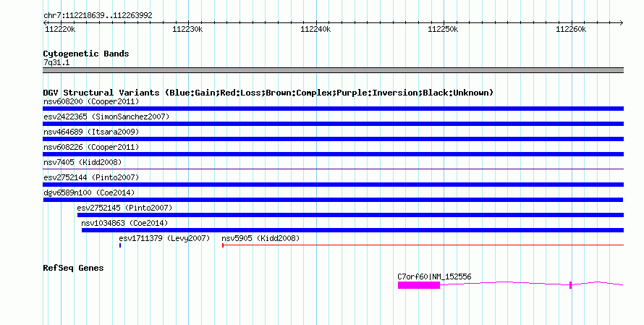Click the nsv464689 (Itsara2009) label

pyautogui.click(x=91, y=132)
